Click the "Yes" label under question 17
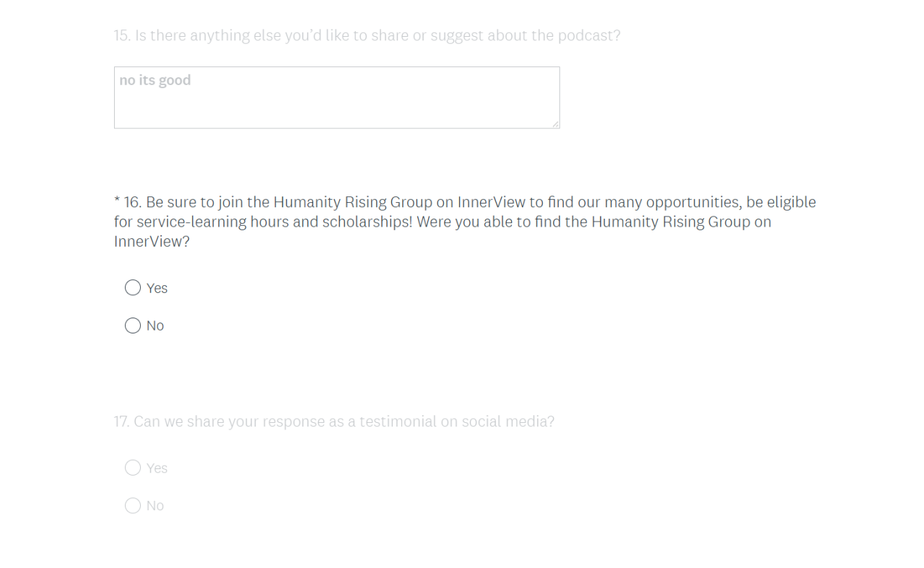924x568 pixels. pyautogui.click(x=157, y=468)
